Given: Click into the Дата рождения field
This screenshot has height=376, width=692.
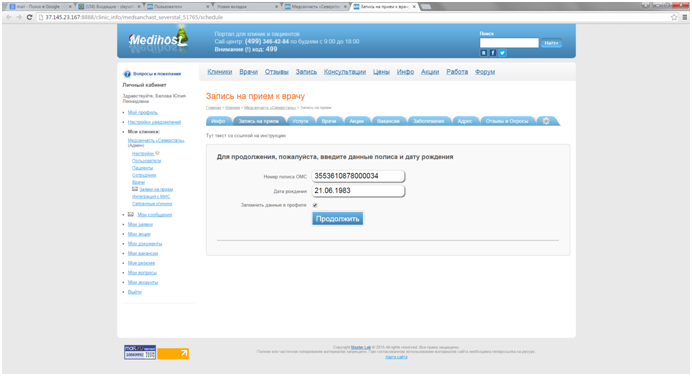Looking at the screenshot, I should [x=358, y=191].
